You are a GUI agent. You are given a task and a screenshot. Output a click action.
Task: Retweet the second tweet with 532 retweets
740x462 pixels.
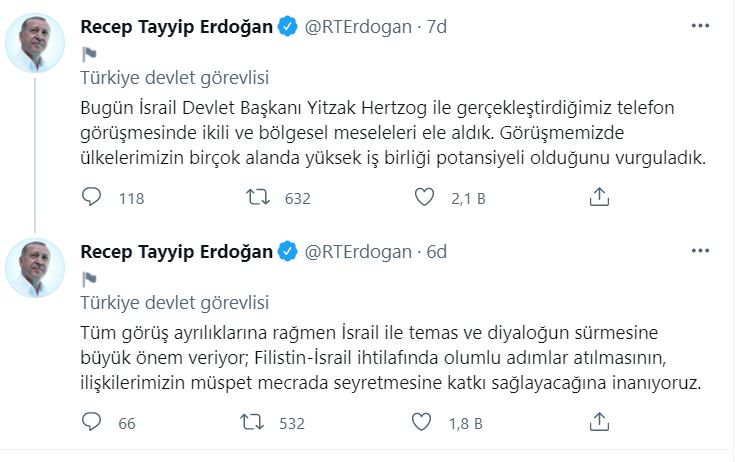(256, 423)
